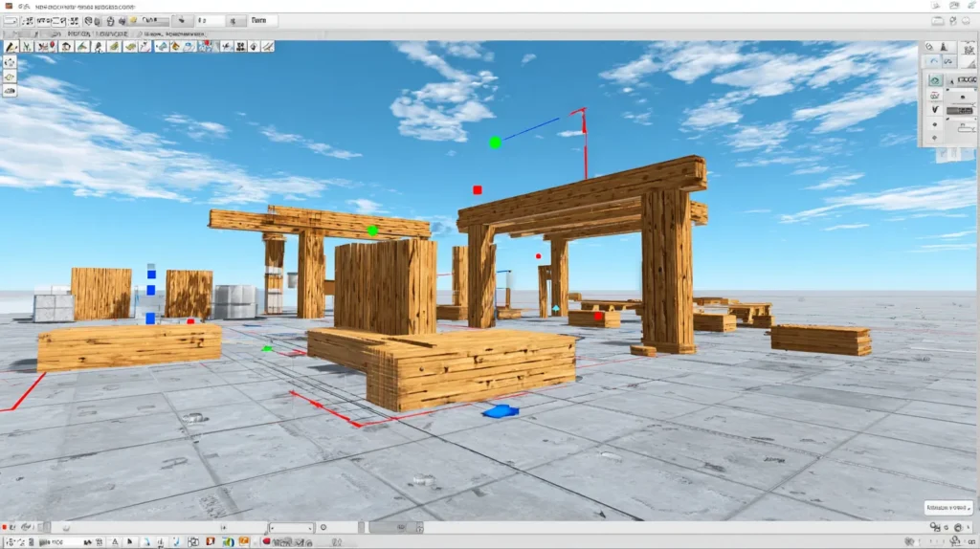Click the top icon in the left sidebar
Image resolution: width=980 pixels, height=549 pixels.
10,62
